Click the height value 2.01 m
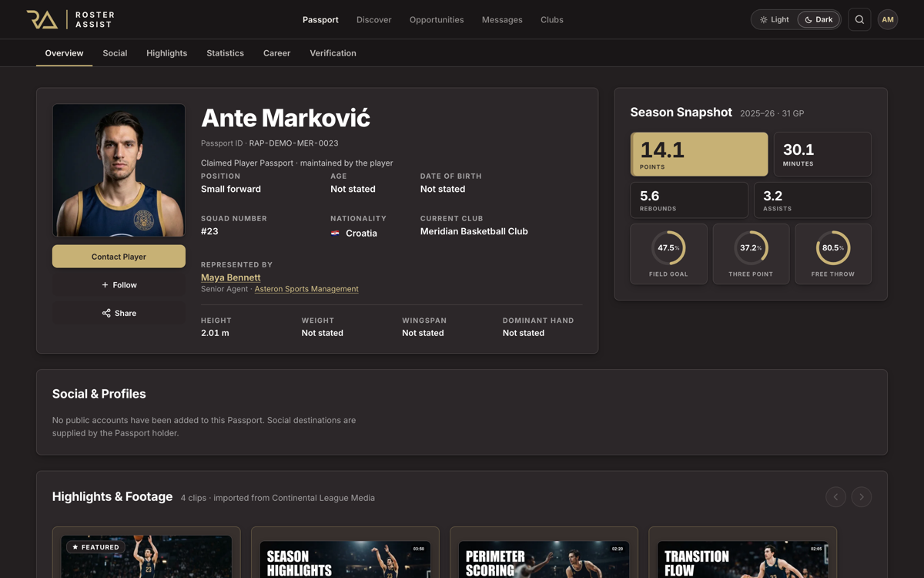The height and width of the screenshot is (578, 924). click(215, 333)
